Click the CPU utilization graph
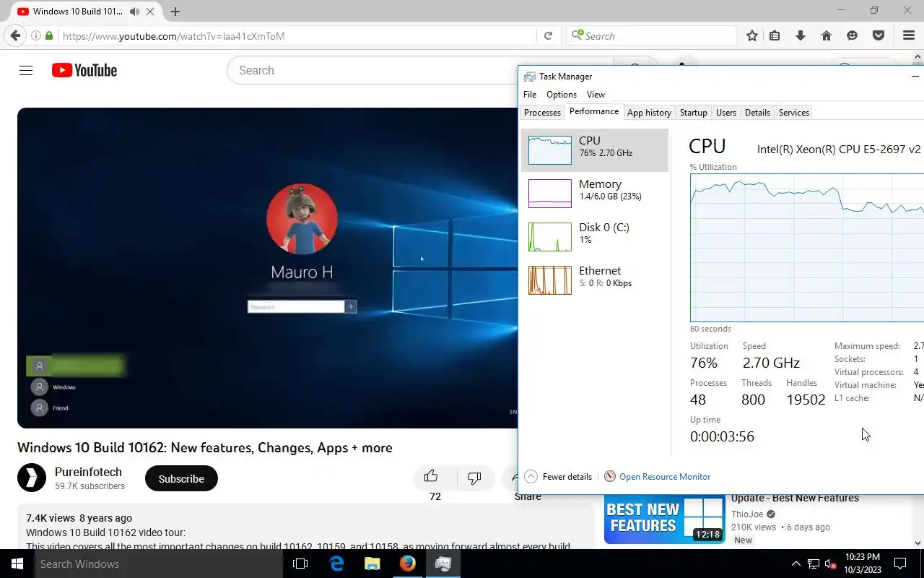924x578 pixels. pos(807,247)
